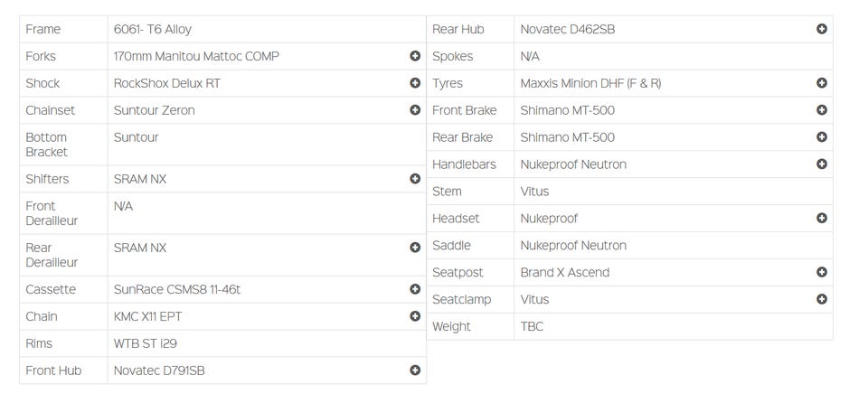Click the Weight TBC value
The height and width of the screenshot is (403, 868).
533,326
